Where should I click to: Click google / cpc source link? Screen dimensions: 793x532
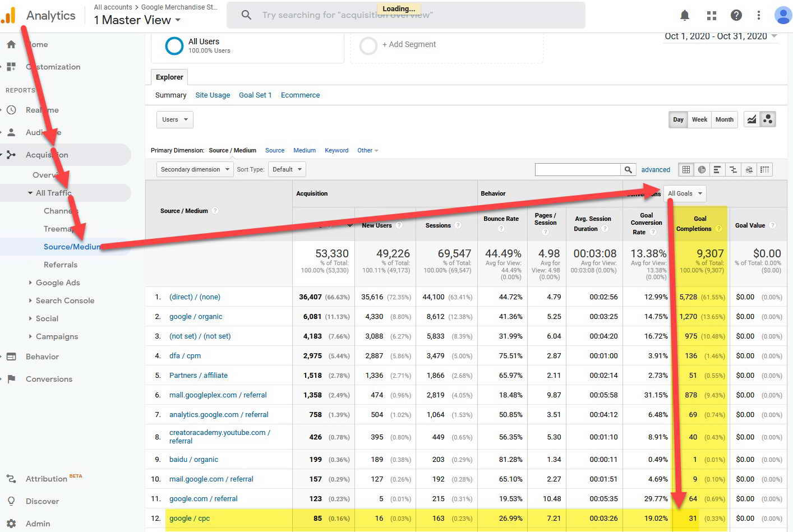[x=190, y=519]
